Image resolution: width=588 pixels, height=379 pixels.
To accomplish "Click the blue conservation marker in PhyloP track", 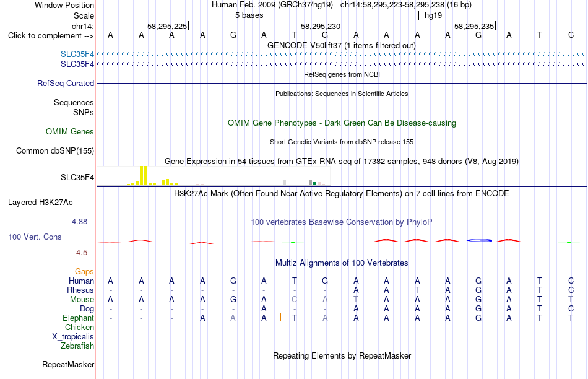I will (x=479, y=240).
